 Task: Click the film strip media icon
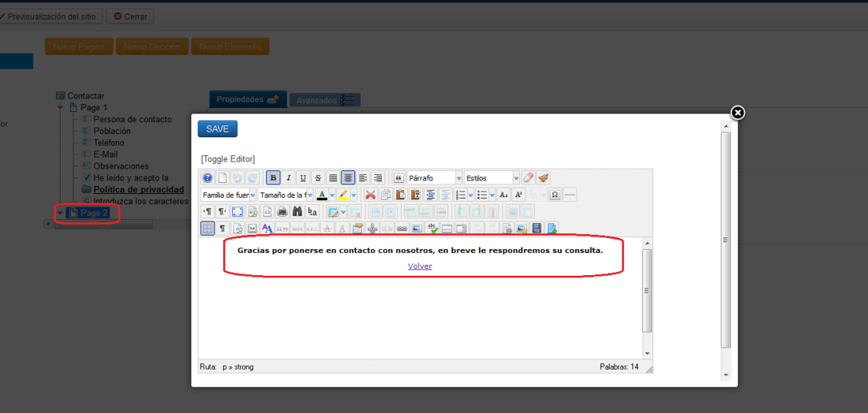point(537,228)
